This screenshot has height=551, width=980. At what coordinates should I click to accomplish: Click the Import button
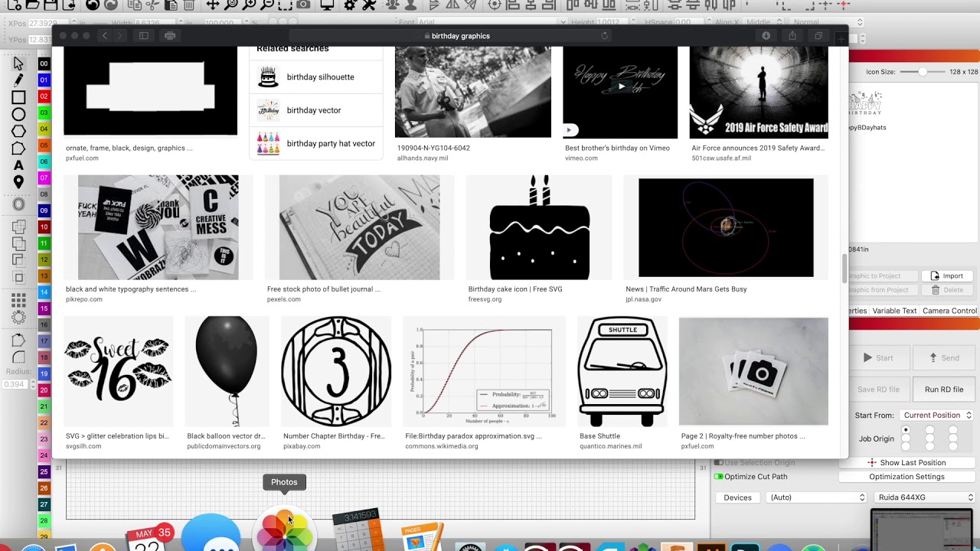[946, 276]
